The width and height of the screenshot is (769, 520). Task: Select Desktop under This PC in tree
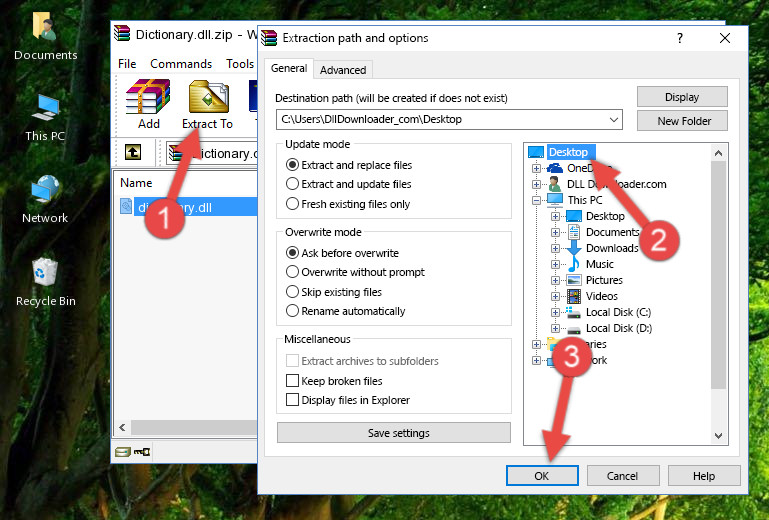(605, 216)
